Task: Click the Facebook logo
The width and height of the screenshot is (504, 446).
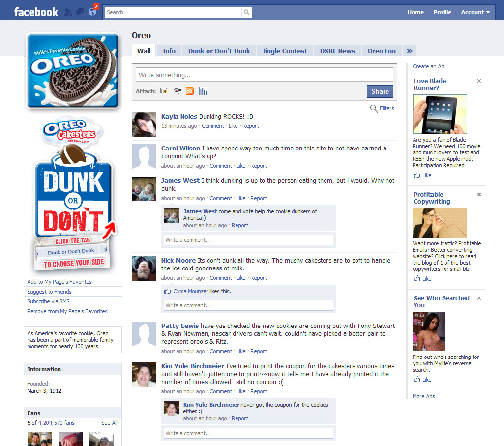Action: [x=36, y=12]
